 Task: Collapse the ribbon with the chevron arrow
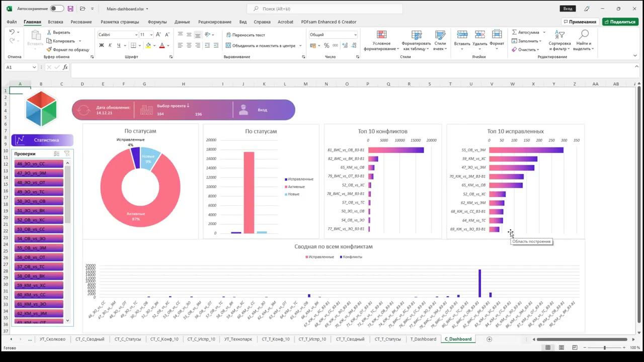[635, 56]
